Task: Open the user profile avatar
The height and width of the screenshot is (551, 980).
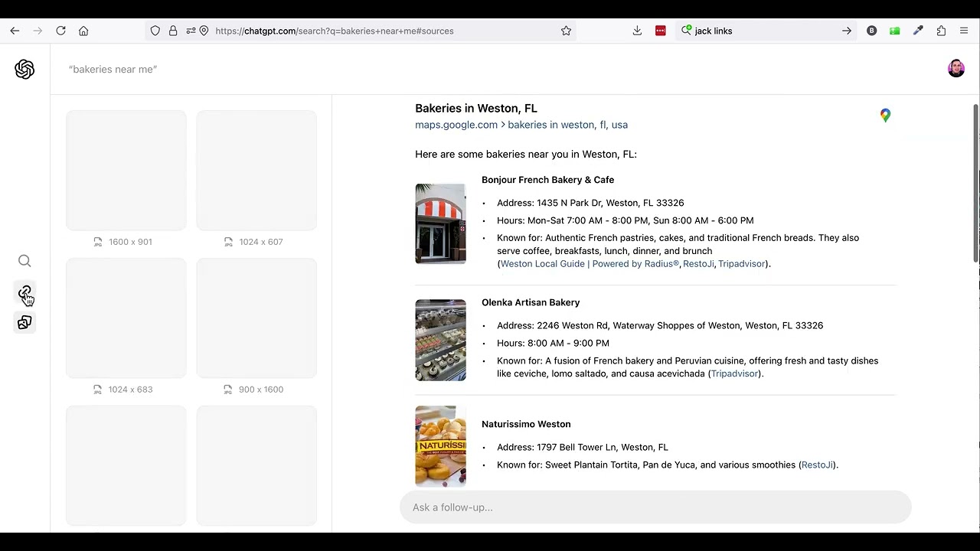Action: tap(956, 69)
